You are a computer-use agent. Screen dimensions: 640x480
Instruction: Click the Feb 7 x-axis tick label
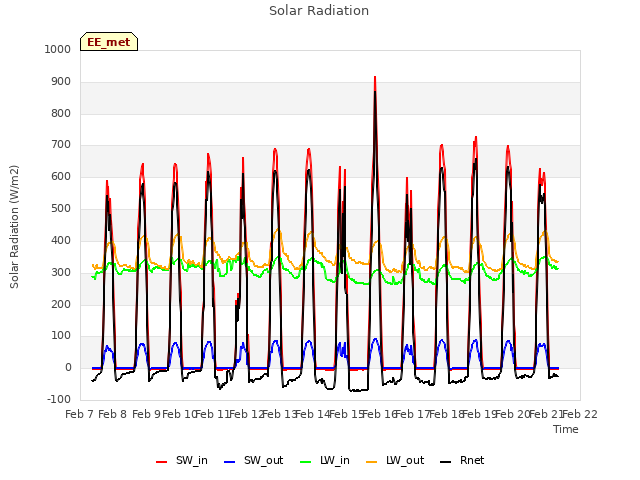pyautogui.click(x=80, y=414)
